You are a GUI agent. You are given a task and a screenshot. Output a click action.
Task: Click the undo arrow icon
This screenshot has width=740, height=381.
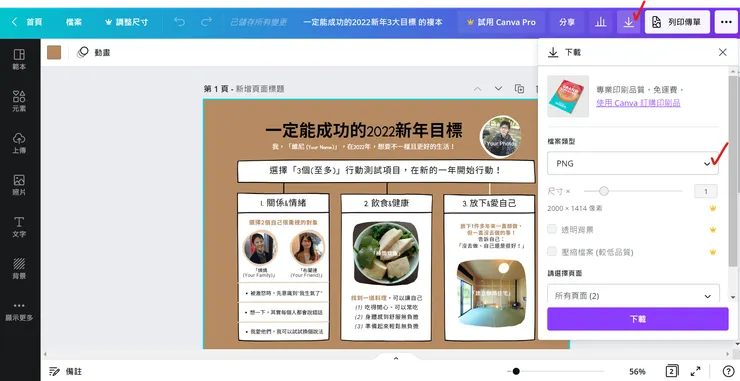(x=179, y=22)
